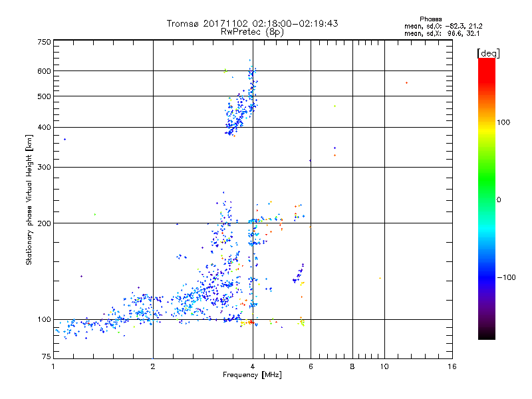Click the '8' x-axis tick label
Screen dimensions: 532x399
[x=352, y=366]
